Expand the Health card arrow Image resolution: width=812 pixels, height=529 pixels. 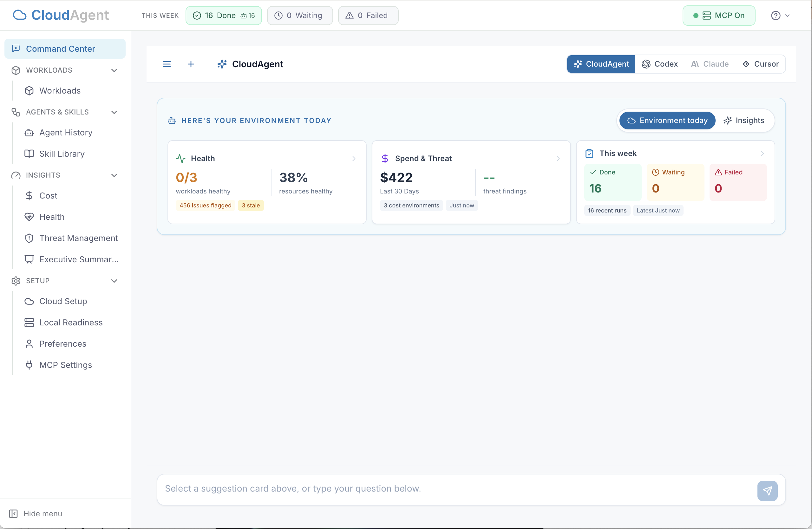click(x=354, y=159)
